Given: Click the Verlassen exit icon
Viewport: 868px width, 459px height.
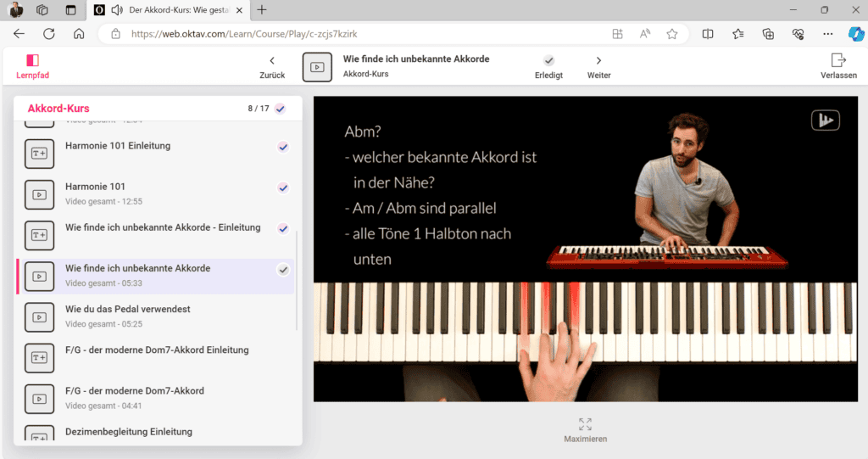Looking at the screenshot, I should coord(838,60).
